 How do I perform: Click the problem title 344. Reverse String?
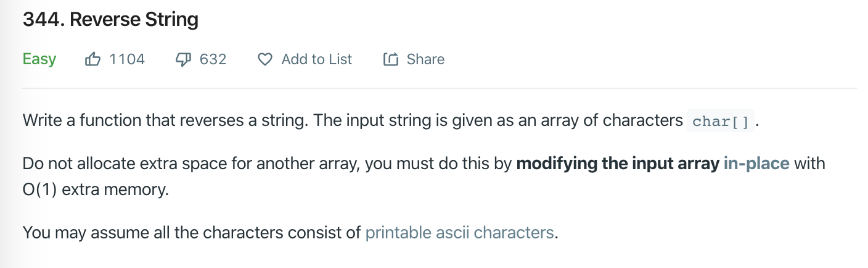(x=110, y=20)
